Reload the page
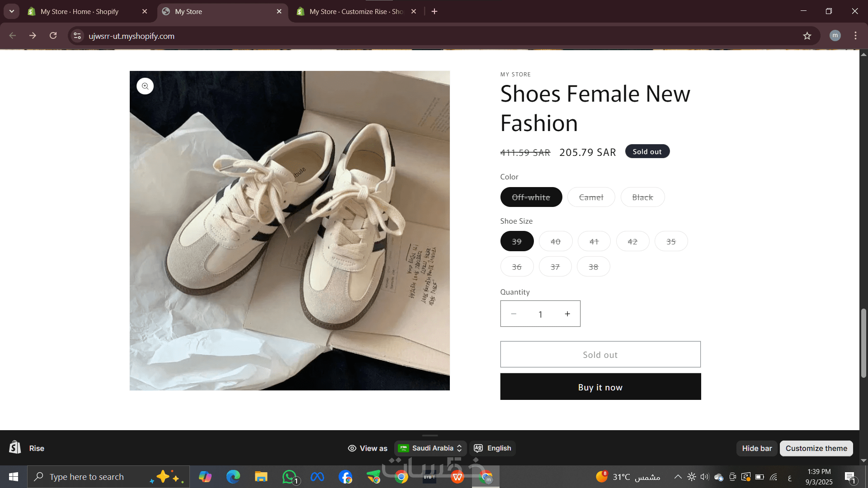 [53, 36]
